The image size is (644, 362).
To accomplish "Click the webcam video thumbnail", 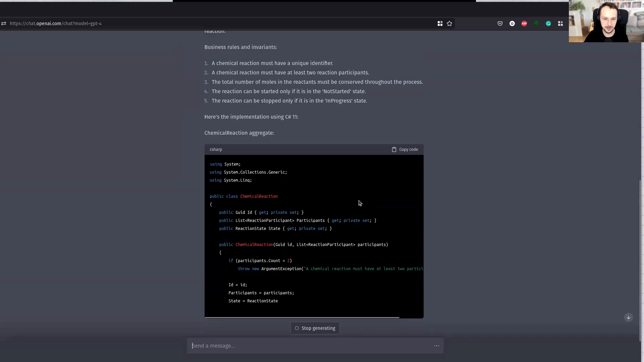I will 606,21.
